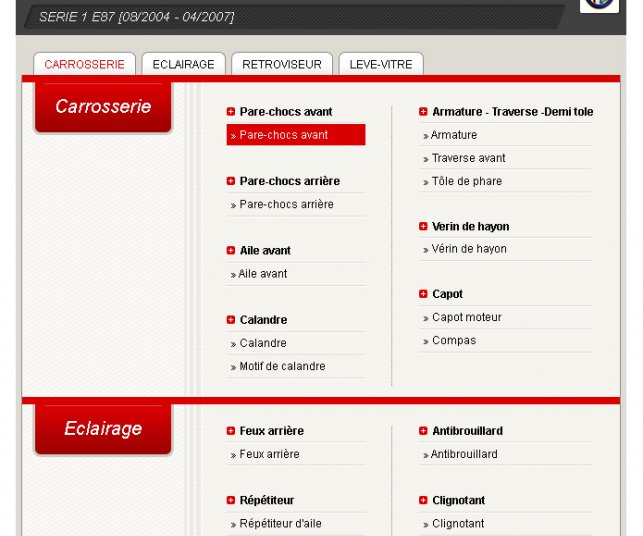The width and height of the screenshot is (643, 536).
Task: Open the Aile avant sub-link
Action: [x=262, y=274]
